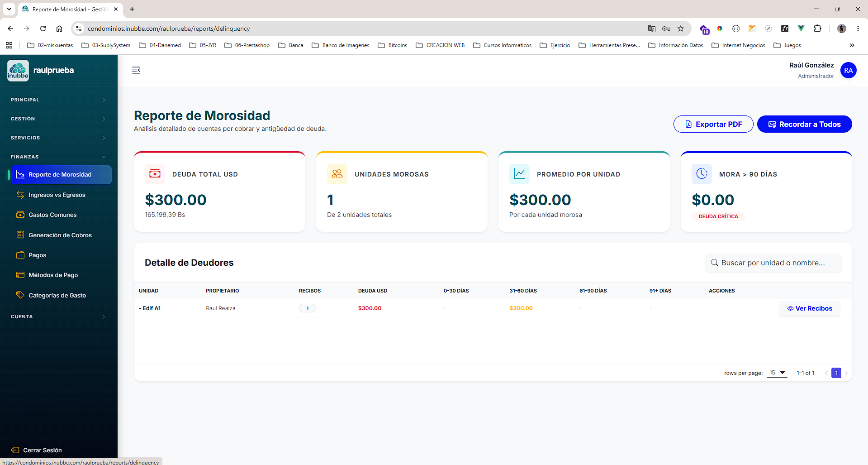Screen dimensions: 868x465
Task: Bookmark this page with star icon
Action: pyautogui.click(x=681, y=29)
